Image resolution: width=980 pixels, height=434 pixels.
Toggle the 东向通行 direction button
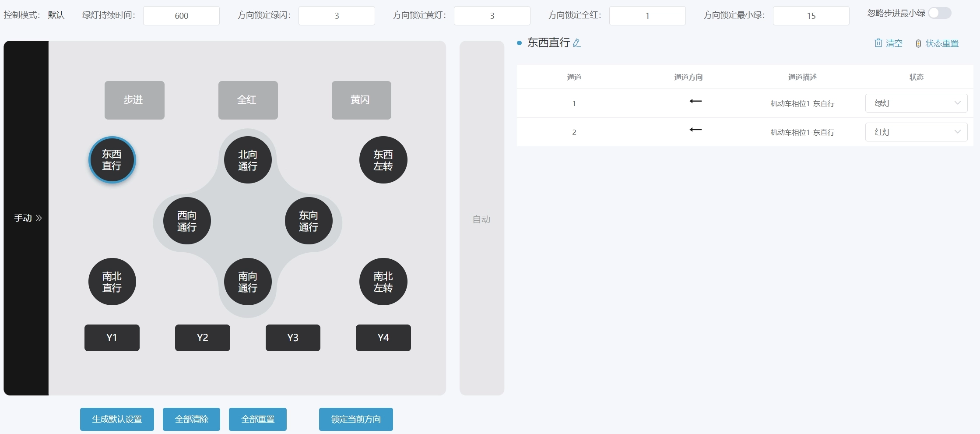click(309, 221)
